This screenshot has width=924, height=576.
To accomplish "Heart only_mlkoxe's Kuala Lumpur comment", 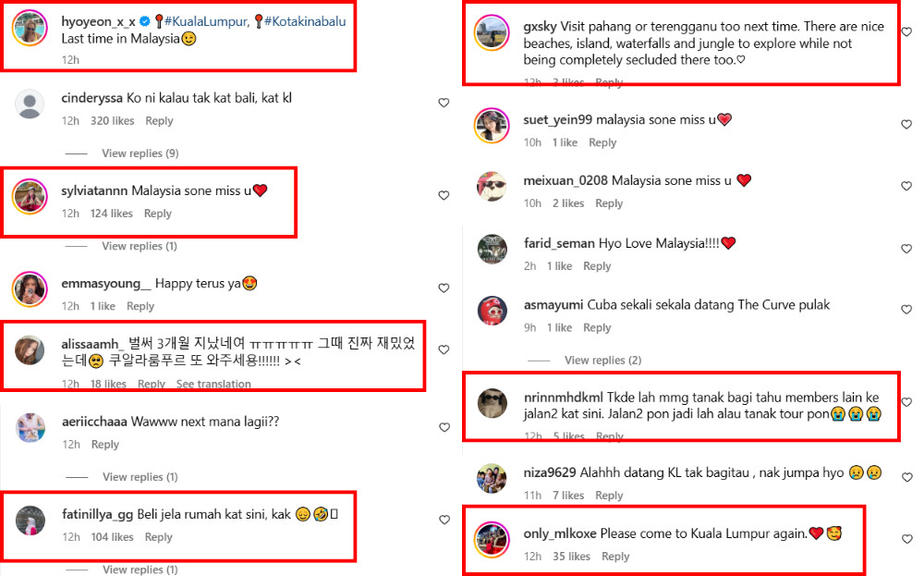I will coord(906,539).
